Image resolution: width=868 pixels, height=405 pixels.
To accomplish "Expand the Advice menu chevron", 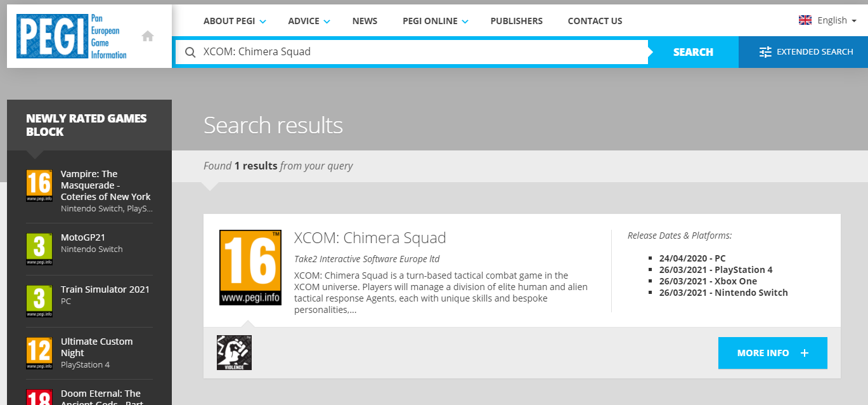I will pos(327,22).
